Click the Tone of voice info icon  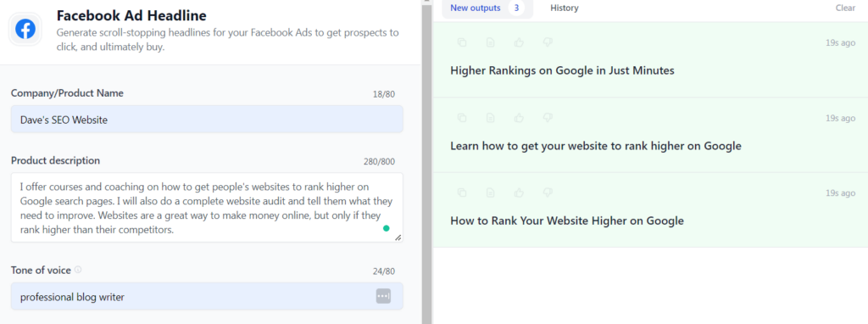tap(78, 270)
